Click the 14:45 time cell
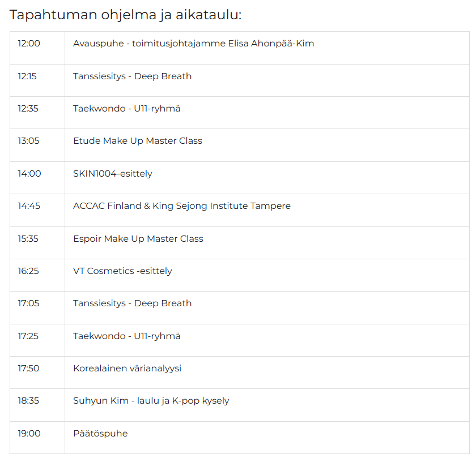The image size is (476, 458). (37, 210)
